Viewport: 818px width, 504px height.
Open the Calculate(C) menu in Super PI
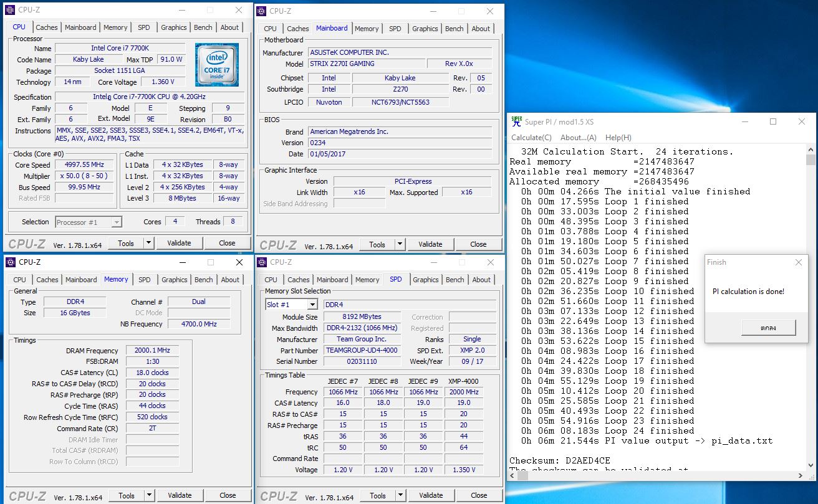(531, 138)
